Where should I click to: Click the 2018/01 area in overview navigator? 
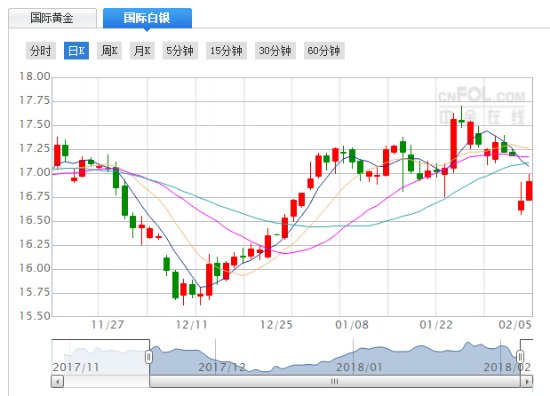pyautogui.click(x=359, y=367)
